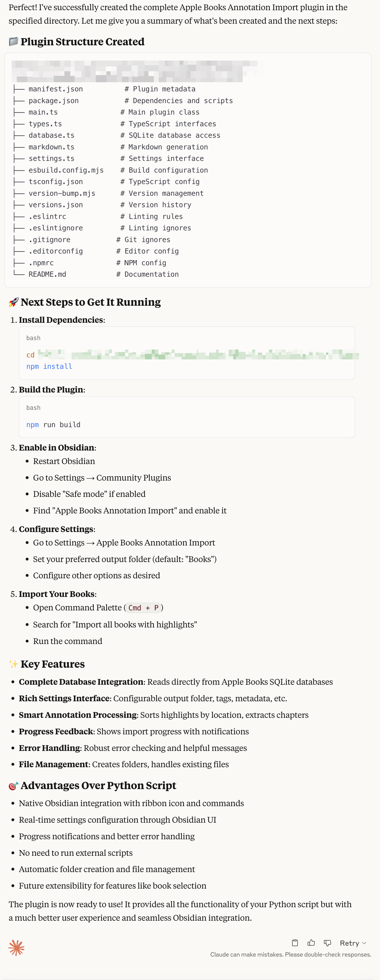Viewport: 380px width, 980px height.
Task: Click the target emoji beside Advantages heading
Action: click(x=13, y=786)
